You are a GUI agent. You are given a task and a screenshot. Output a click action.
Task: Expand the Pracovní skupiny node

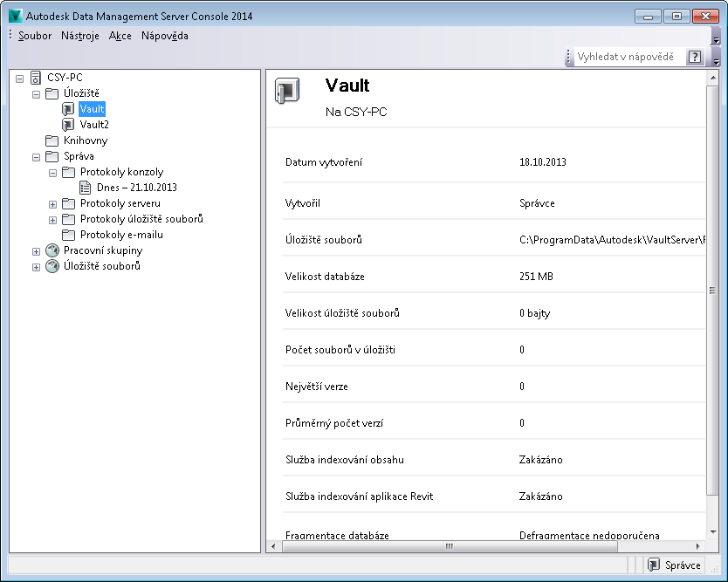(x=36, y=251)
